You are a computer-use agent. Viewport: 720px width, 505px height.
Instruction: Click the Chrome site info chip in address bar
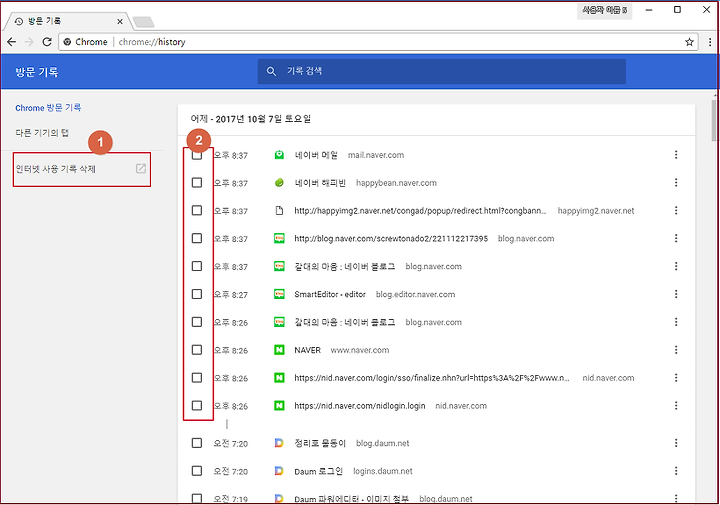(86, 42)
